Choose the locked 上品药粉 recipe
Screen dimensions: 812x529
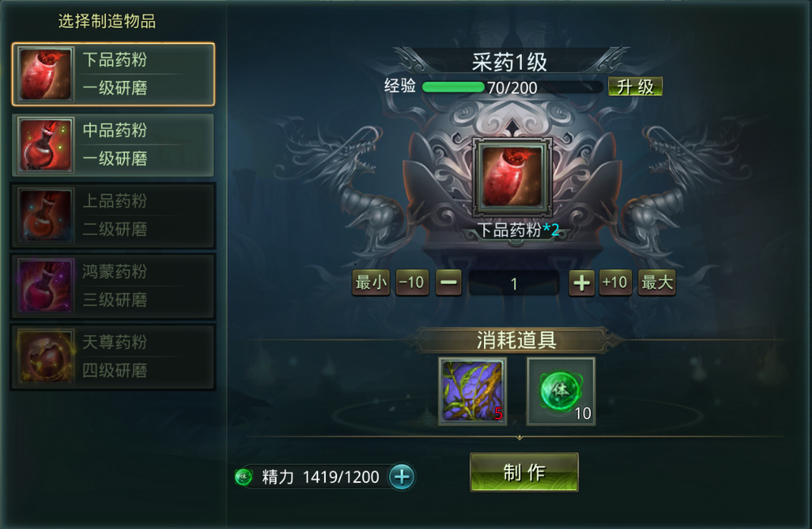tap(114, 215)
